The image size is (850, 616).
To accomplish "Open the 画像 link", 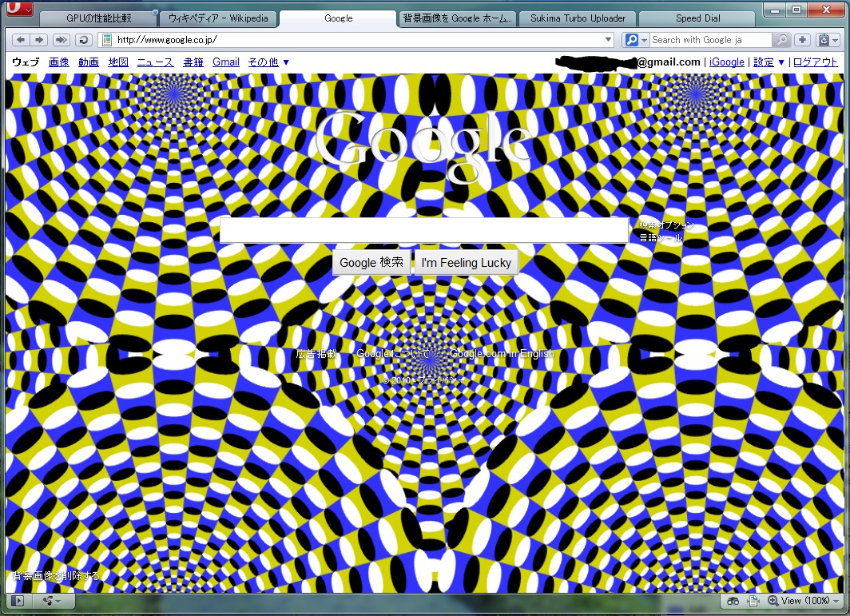I will click(x=58, y=62).
